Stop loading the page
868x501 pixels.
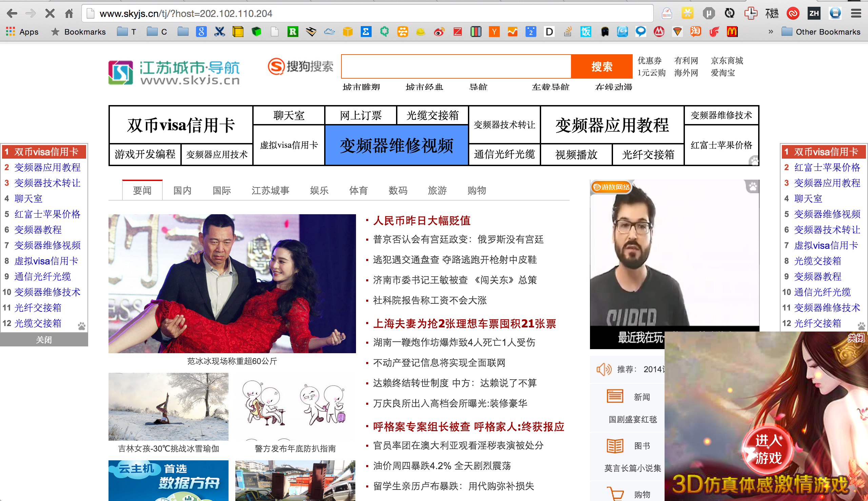[50, 14]
